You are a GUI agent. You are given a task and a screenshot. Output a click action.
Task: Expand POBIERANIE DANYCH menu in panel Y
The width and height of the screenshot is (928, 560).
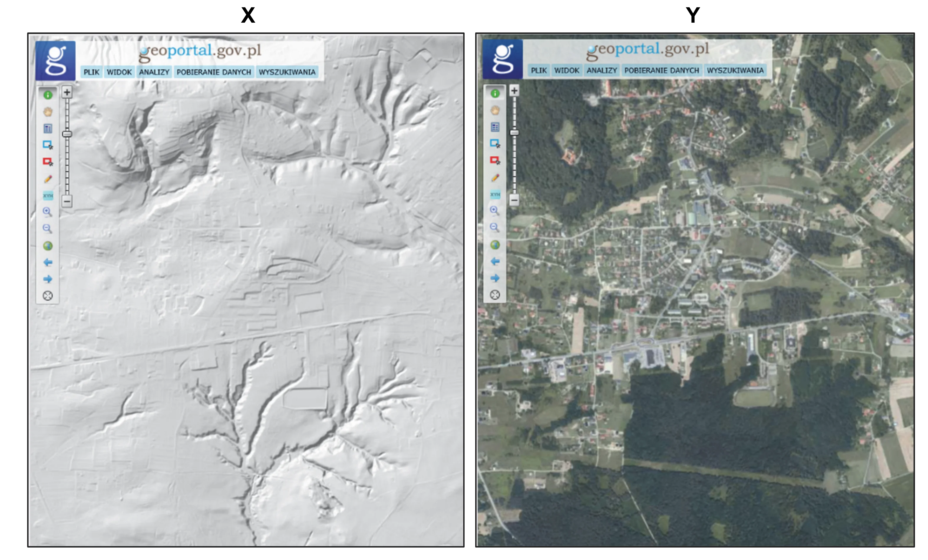[x=661, y=70]
